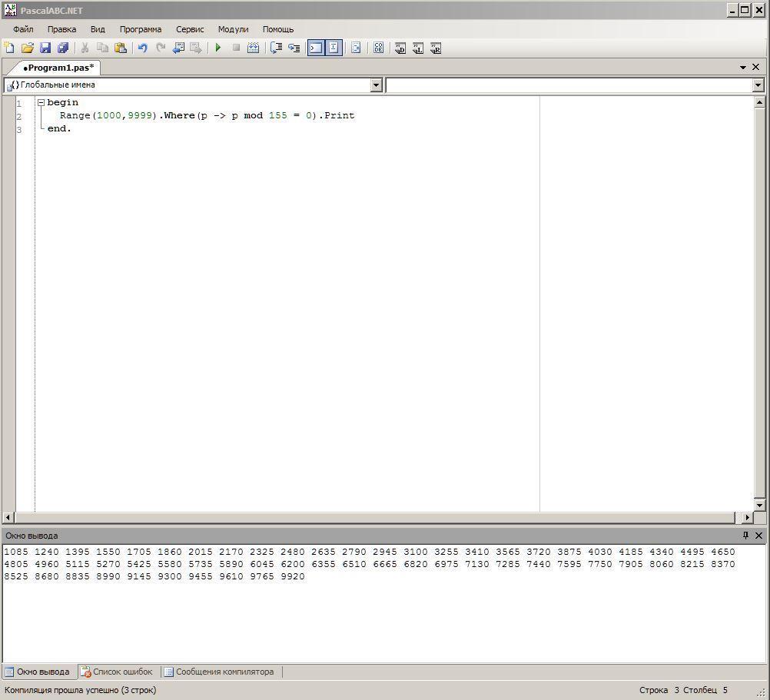Screen dimensions: 770x700
Task: Expand the empty members dropdown on the right
Action: [x=758, y=85]
